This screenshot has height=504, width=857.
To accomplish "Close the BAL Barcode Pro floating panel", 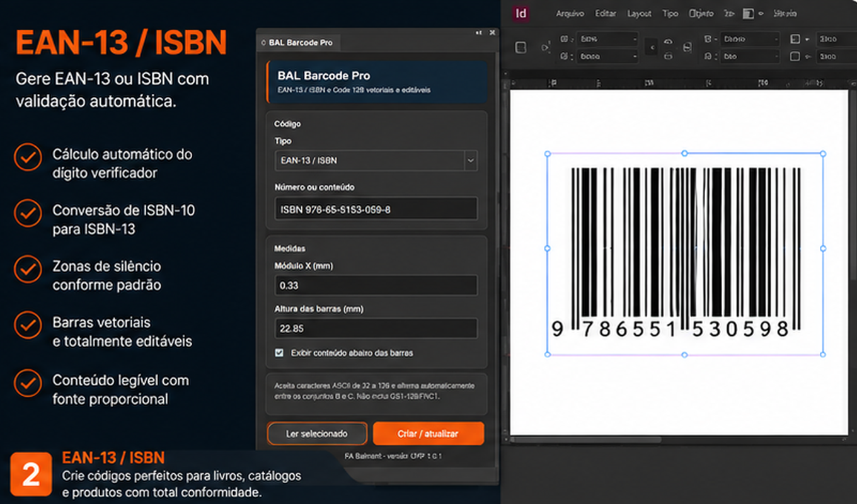I will [x=492, y=32].
